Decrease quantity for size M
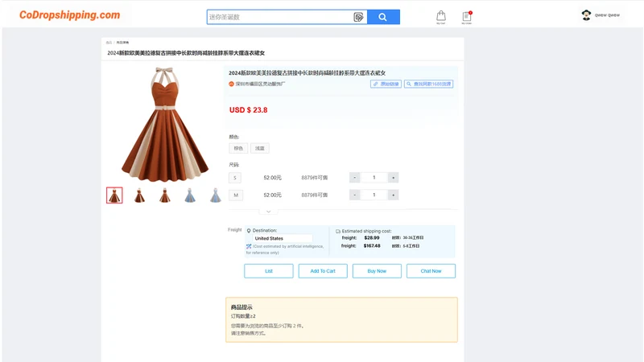The image size is (644, 362). (x=355, y=195)
